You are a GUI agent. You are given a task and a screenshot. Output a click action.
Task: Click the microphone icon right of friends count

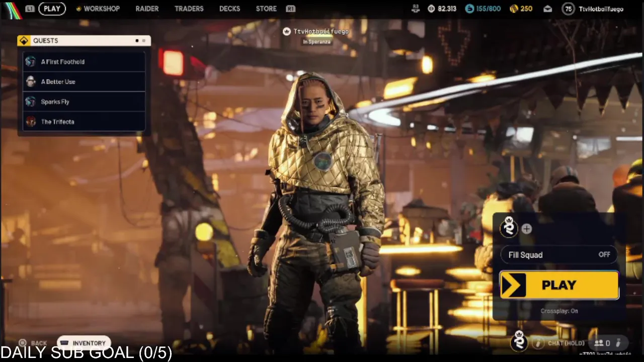(619, 343)
